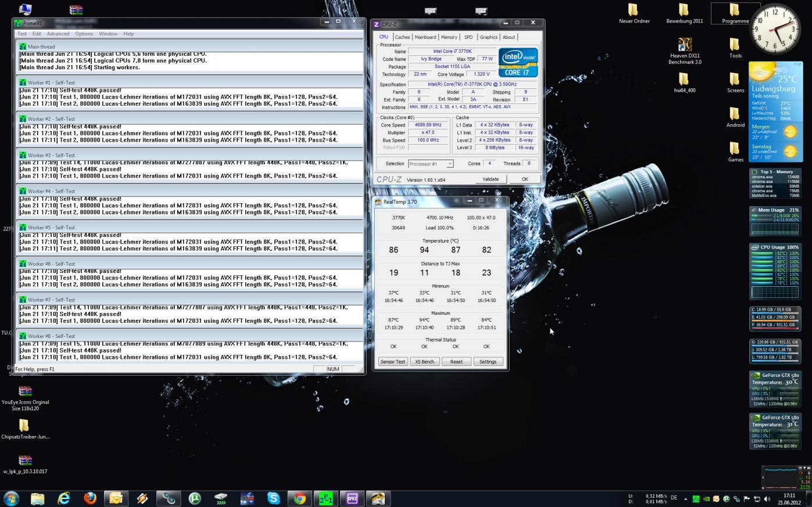
Task: Launch Firefox from taskbar
Action: coord(90,498)
